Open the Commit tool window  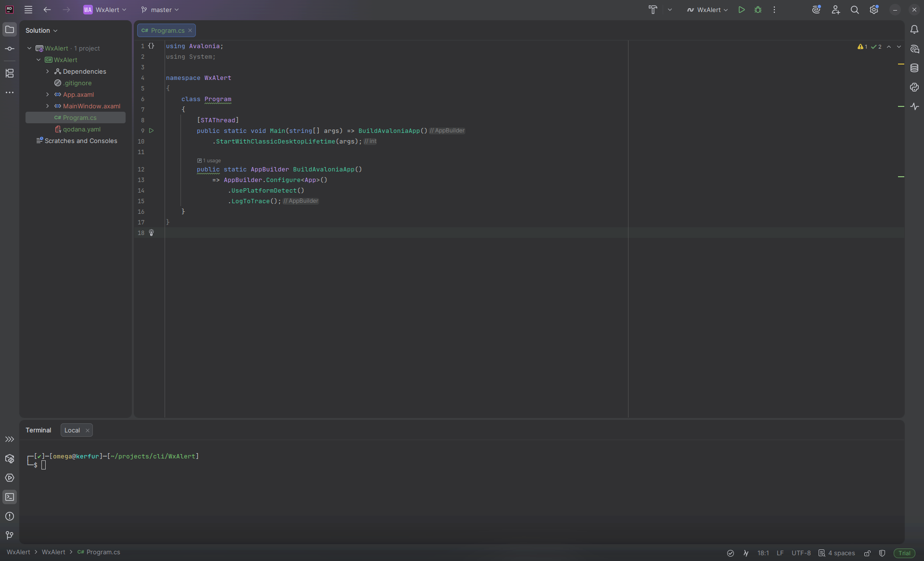(10, 49)
